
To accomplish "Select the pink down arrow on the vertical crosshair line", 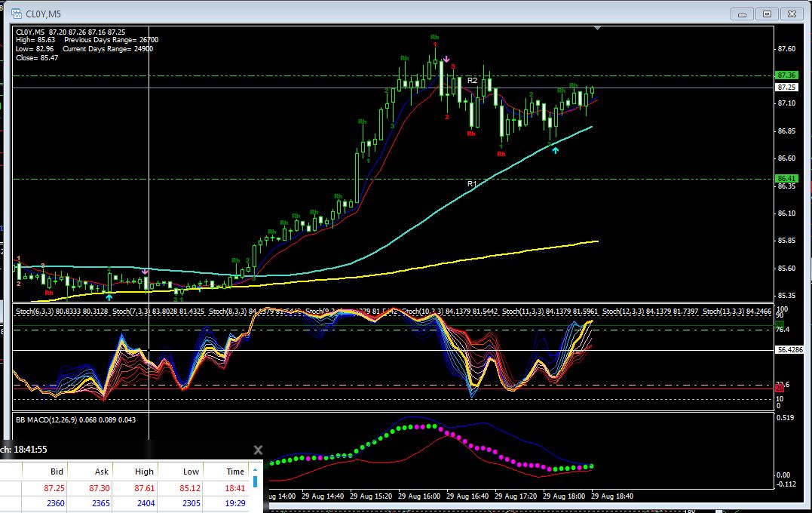I will [145, 271].
